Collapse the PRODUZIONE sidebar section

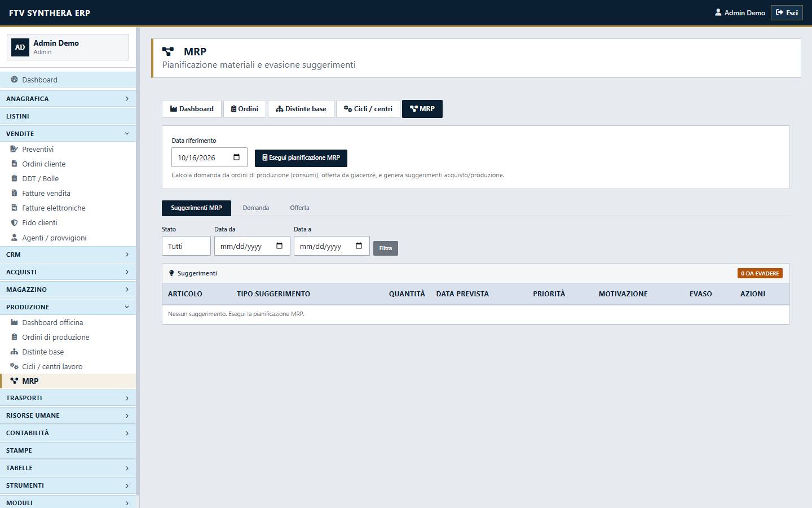point(68,307)
